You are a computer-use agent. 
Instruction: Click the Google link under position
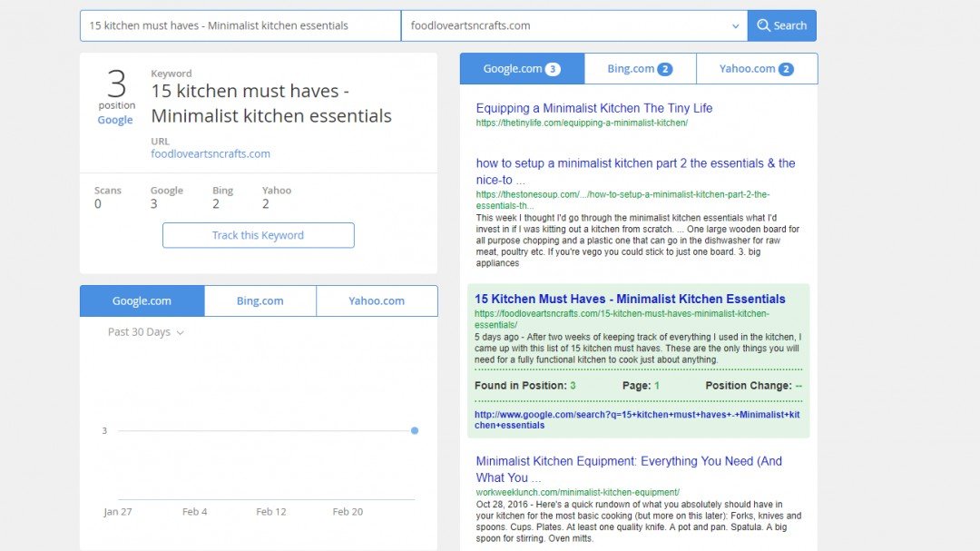(115, 120)
